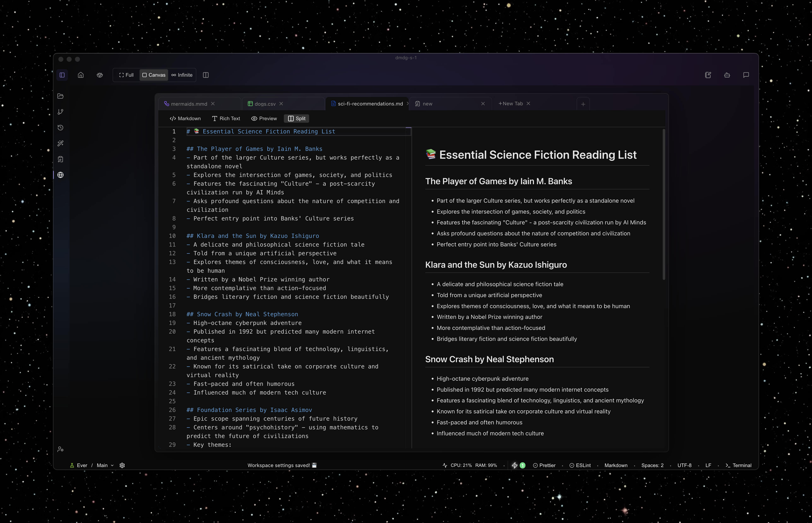The image size is (812, 523).
Task: Click the home icon in top toolbar
Action: coord(81,75)
